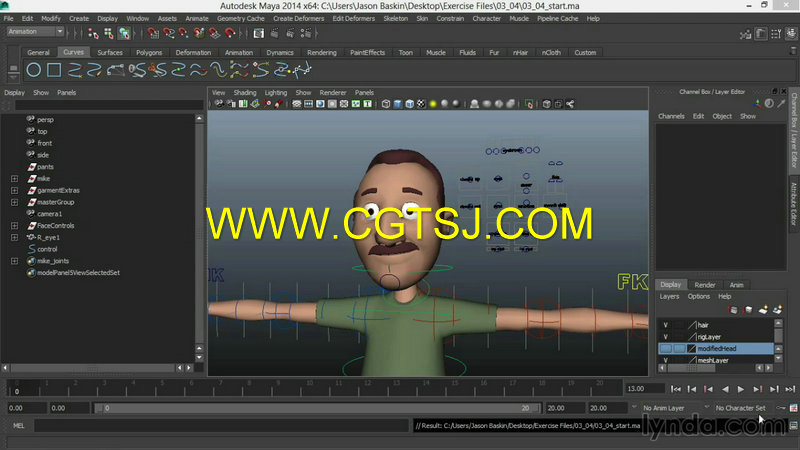The image size is (800, 450).
Task: Click isolate select icon in viewport toolbar
Action: tap(529, 104)
